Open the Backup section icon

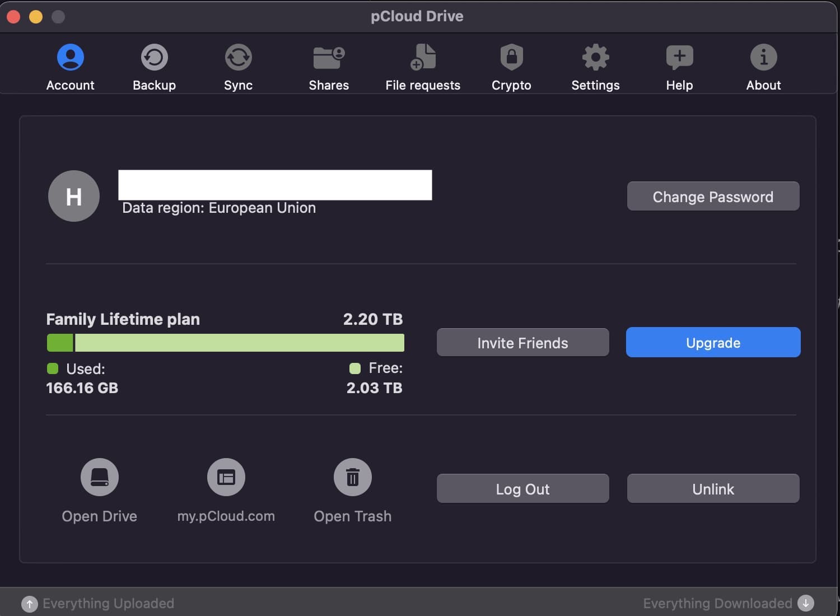click(155, 57)
